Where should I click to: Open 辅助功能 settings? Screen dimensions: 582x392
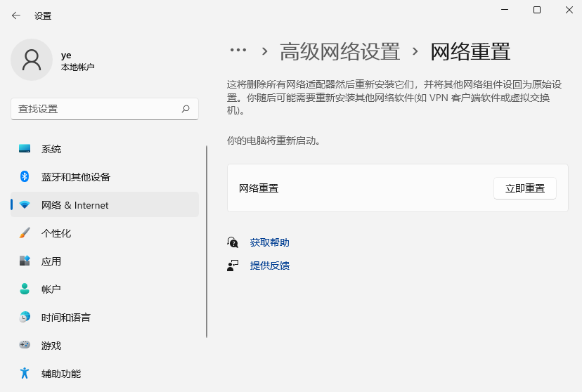point(105,374)
